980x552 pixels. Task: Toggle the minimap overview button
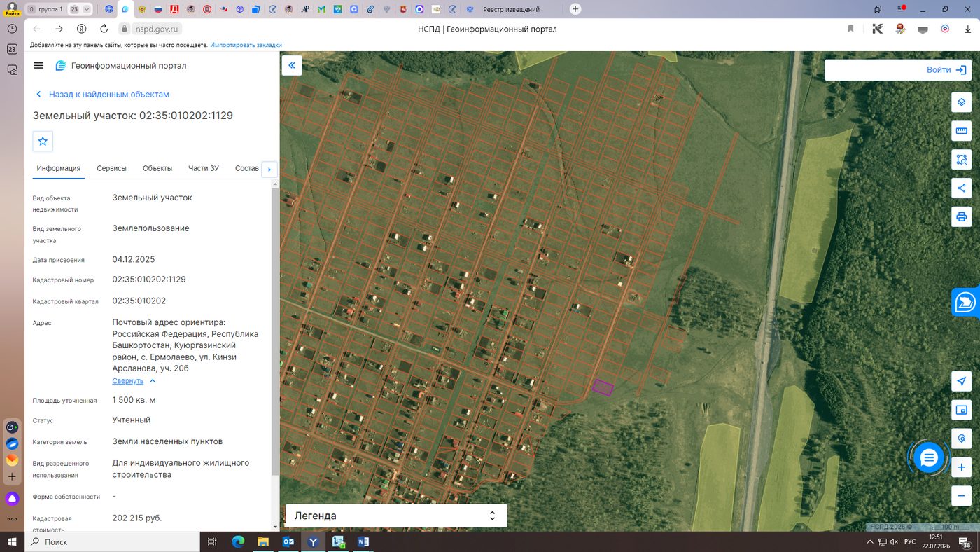point(961,410)
